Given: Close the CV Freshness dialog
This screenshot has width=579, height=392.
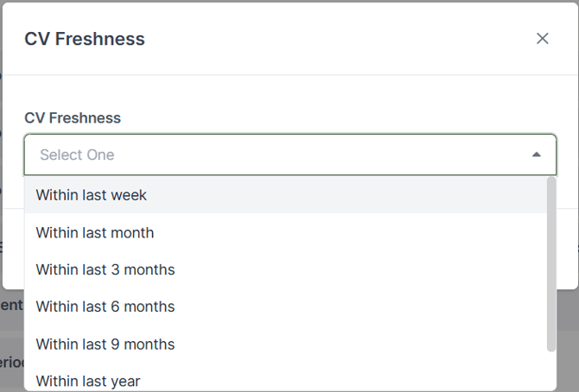Looking at the screenshot, I should (542, 38).
